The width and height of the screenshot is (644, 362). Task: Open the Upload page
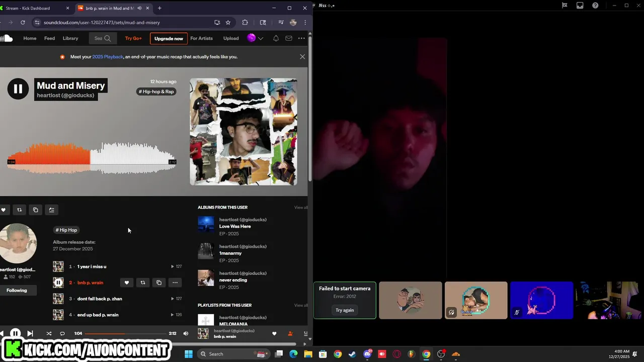point(231,38)
